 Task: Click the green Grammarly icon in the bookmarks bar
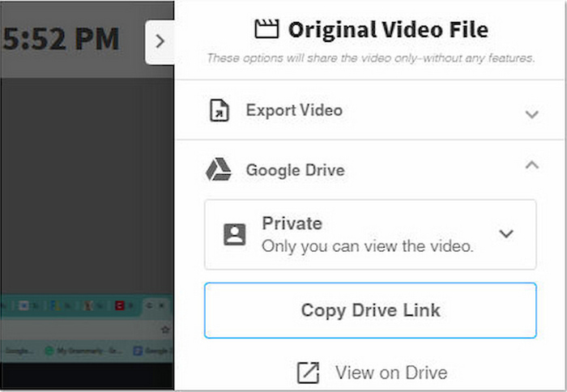click(49, 351)
